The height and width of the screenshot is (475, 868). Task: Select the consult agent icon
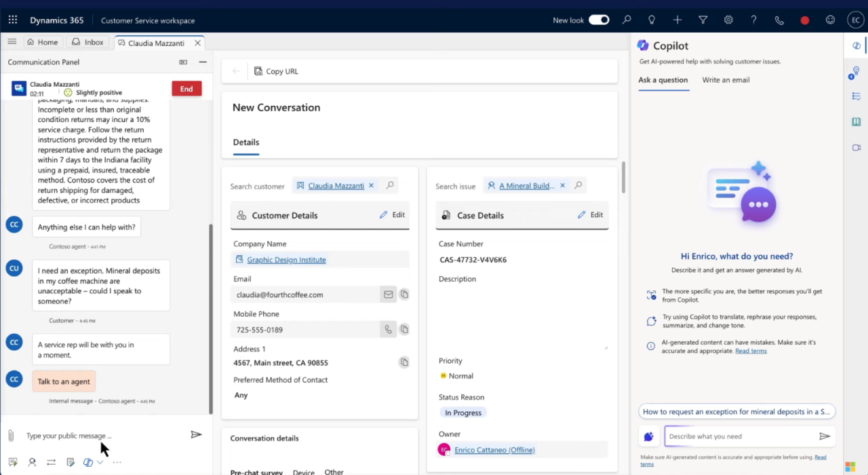[32, 462]
